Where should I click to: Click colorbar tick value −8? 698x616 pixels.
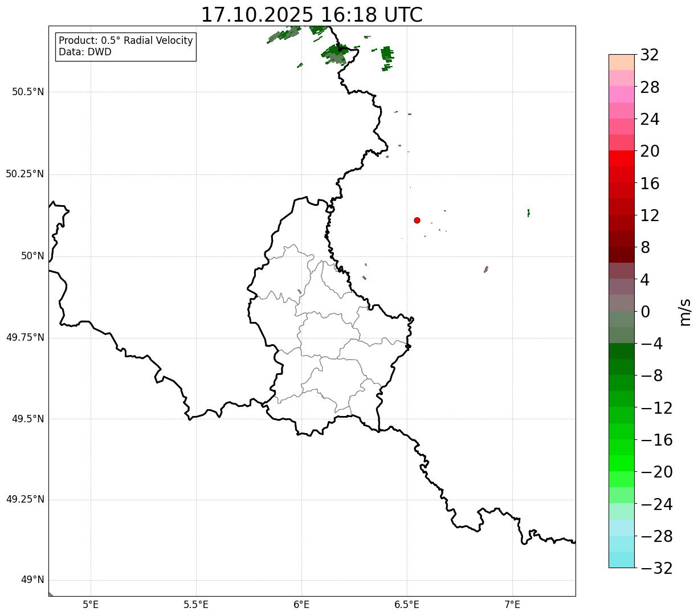[x=651, y=376]
